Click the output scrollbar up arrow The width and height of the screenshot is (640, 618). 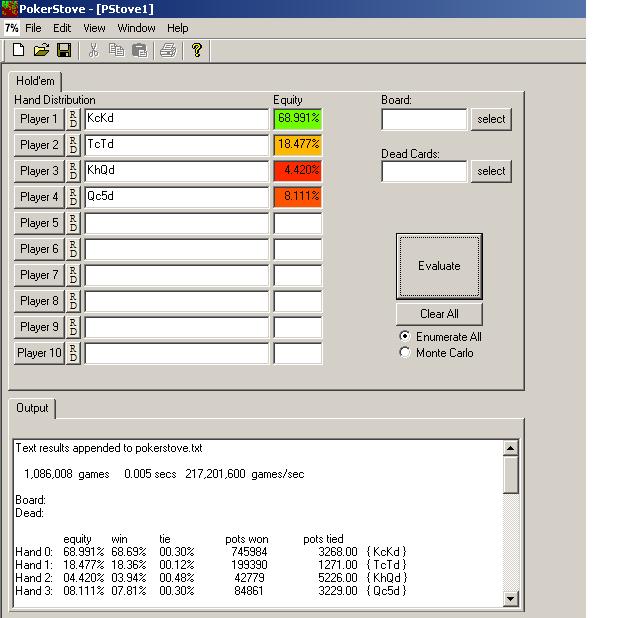click(x=511, y=448)
